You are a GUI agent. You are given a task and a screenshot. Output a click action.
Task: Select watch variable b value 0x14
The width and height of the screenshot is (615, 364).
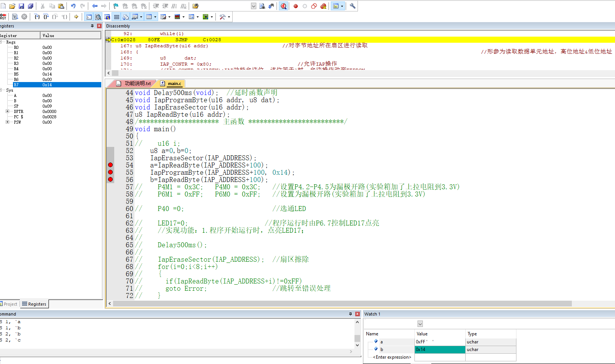click(440, 350)
